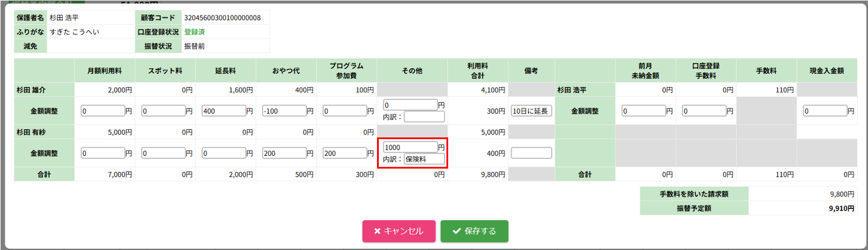Click the 口座登録手数料 adjustment field
The image size is (868, 250).
704,111
